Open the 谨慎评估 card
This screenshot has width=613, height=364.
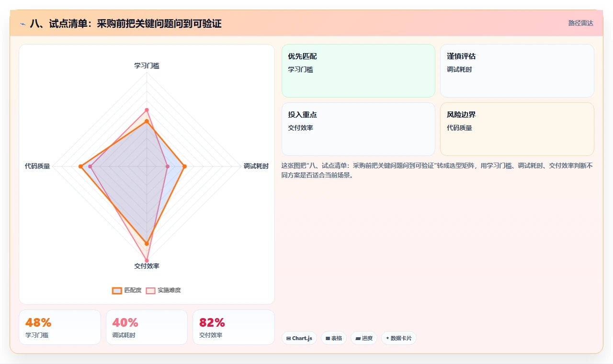pyautogui.click(x=517, y=71)
